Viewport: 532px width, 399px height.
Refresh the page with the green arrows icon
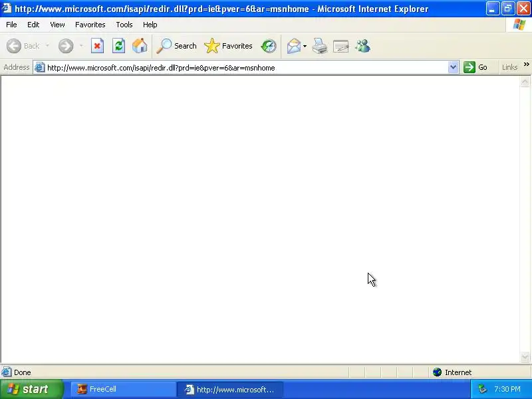(118, 46)
